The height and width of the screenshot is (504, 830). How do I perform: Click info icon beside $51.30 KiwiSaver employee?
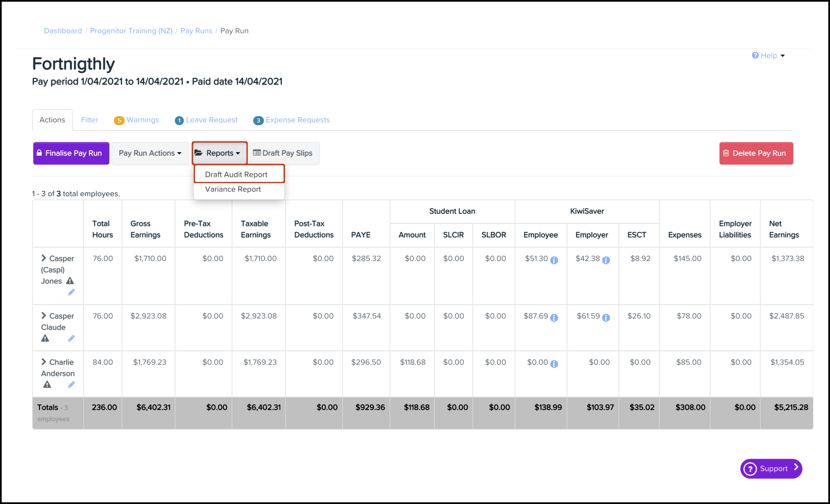(554, 260)
